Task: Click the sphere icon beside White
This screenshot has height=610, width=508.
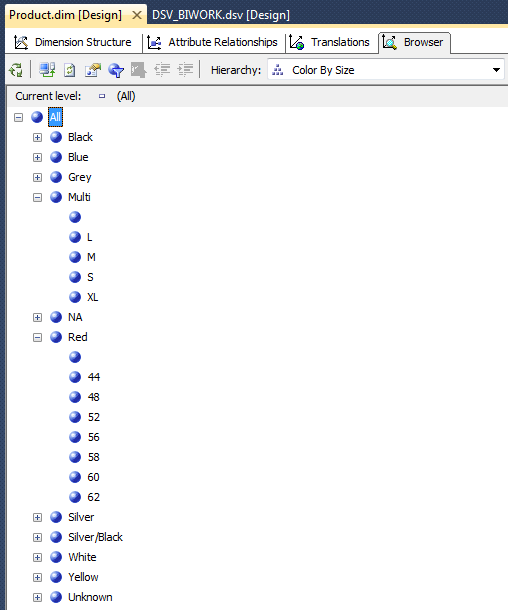Action: (x=56, y=557)
